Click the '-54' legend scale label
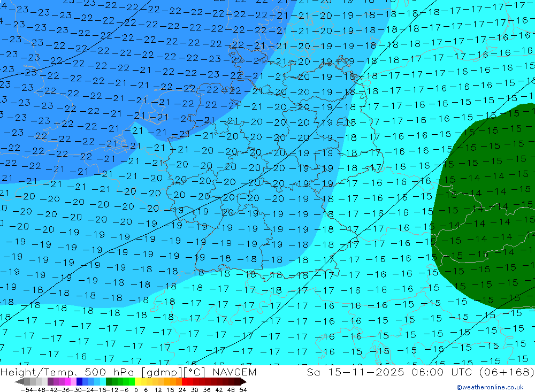 [x=27, y=390]
